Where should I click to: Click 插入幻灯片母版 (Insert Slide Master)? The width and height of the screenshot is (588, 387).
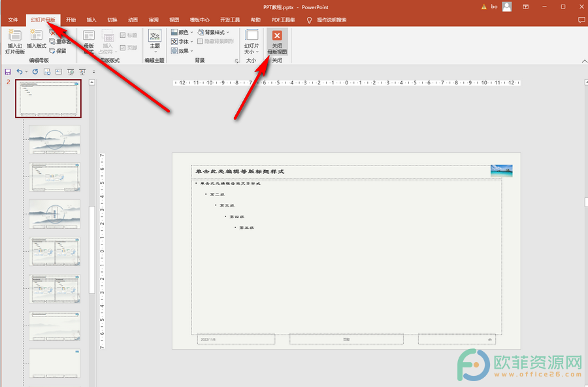[15, 42]
